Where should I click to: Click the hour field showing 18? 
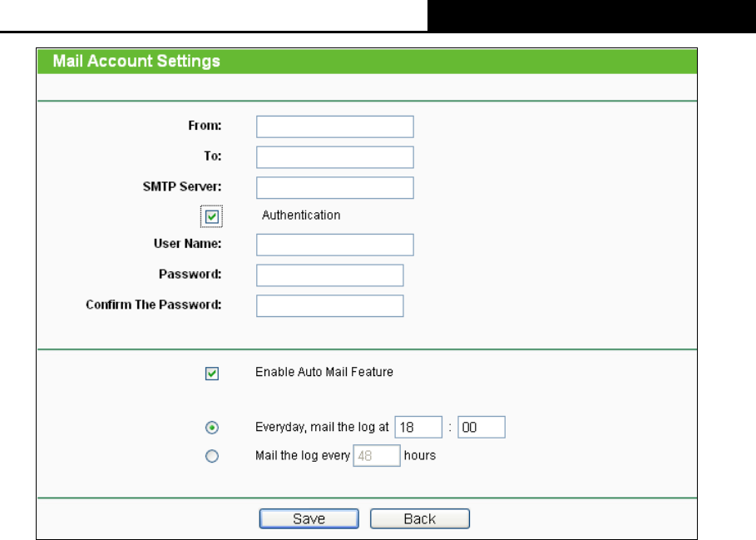tap(418, 427)
